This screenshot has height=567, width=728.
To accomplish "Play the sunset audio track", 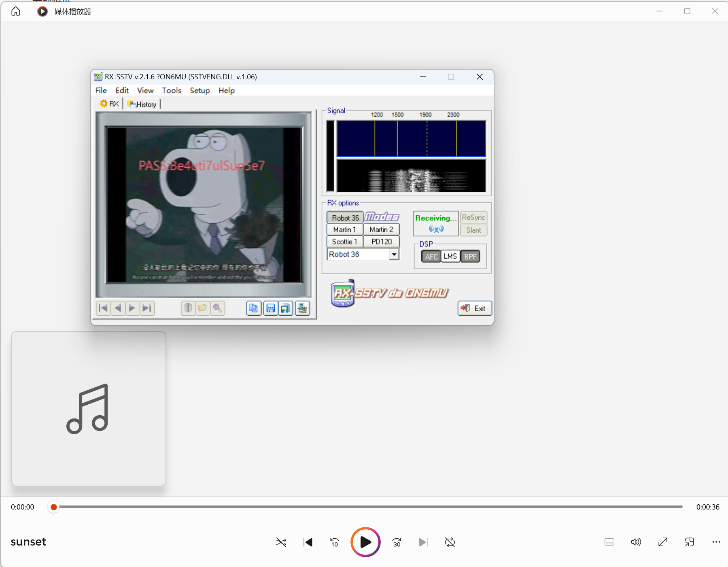I will click(365, 542).
